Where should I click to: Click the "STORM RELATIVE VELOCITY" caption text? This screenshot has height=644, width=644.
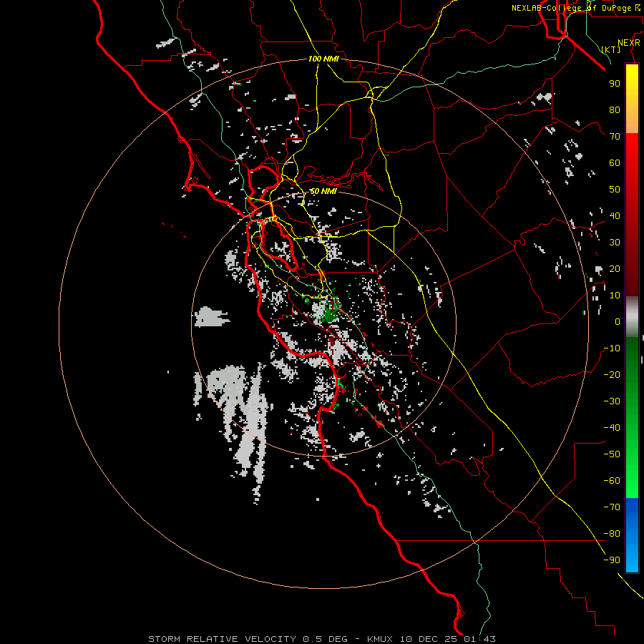[x=222, y=639]
